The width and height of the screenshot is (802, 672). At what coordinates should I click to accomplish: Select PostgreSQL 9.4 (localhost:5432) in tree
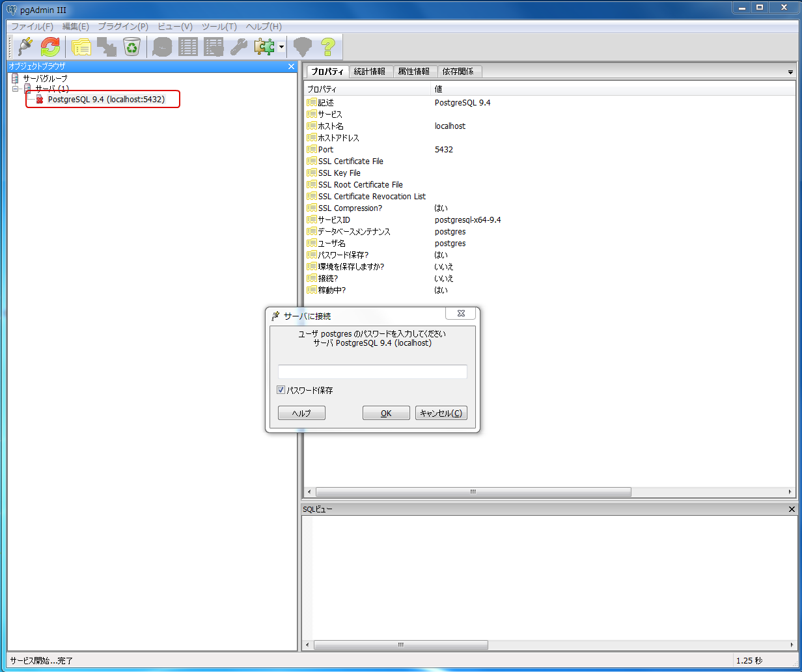[106, 99]
